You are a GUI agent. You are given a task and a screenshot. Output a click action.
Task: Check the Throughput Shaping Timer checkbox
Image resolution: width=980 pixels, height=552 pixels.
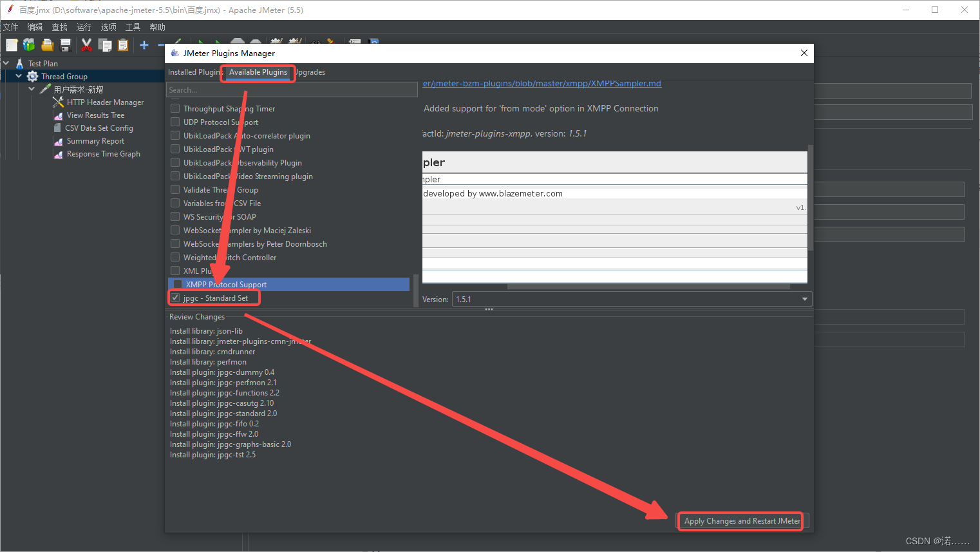point(175,108)
